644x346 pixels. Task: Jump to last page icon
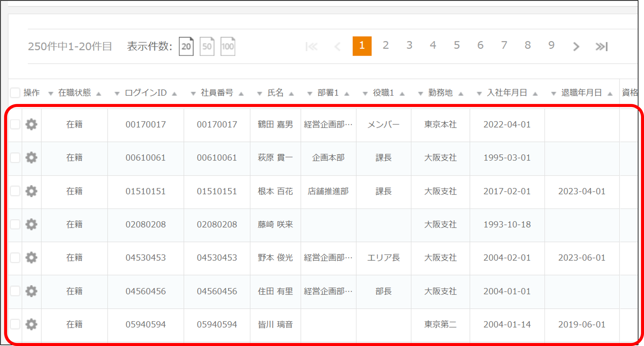coord(602,47)
